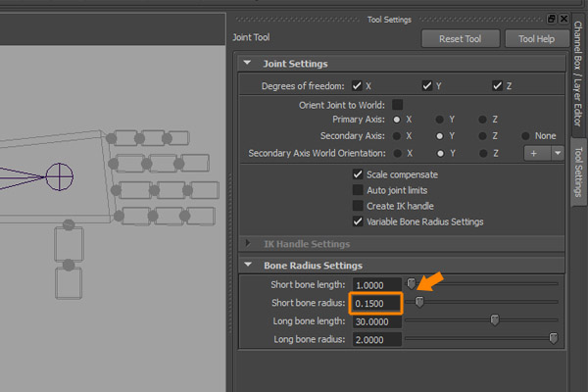Select the Tool Settings side tab
Screen dimensions: 588x392
coord(577,171)
